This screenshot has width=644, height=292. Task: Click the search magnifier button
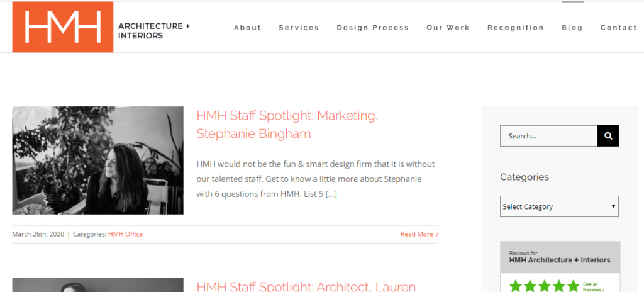pyautogui.click(x=608, y=136)
